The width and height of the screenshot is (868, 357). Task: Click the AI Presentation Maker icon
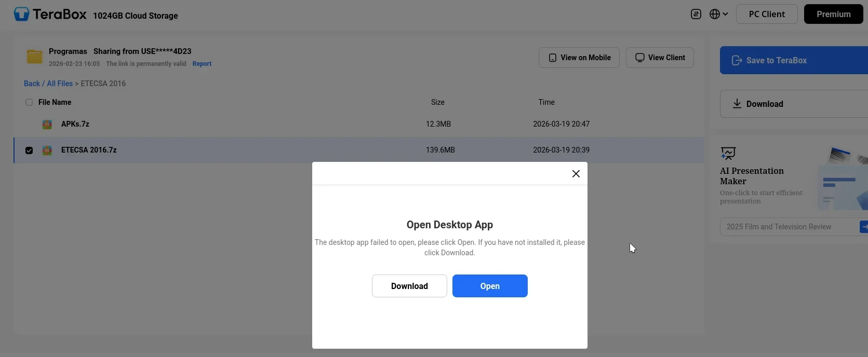click(728, 153)
